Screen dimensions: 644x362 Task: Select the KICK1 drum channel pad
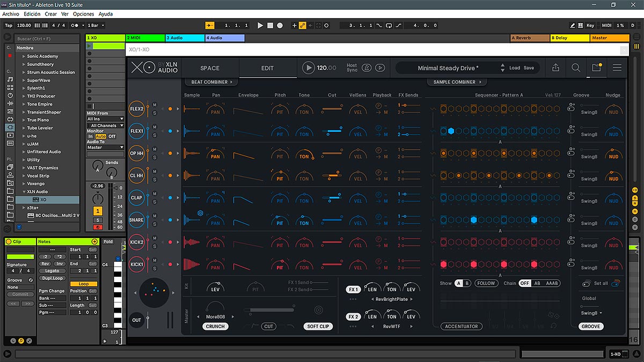pyautogui.click(x=137, y=264)
